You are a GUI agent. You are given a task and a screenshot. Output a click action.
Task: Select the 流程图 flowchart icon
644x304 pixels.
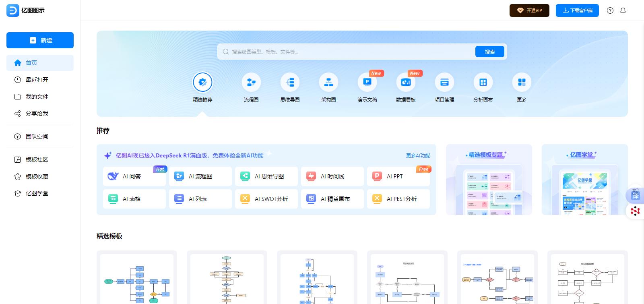(x=251, y=82)
